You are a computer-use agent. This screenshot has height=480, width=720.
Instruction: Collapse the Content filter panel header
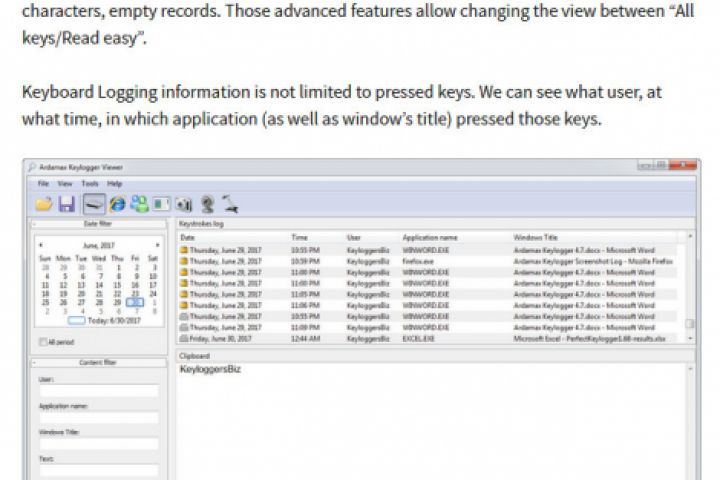98,362
